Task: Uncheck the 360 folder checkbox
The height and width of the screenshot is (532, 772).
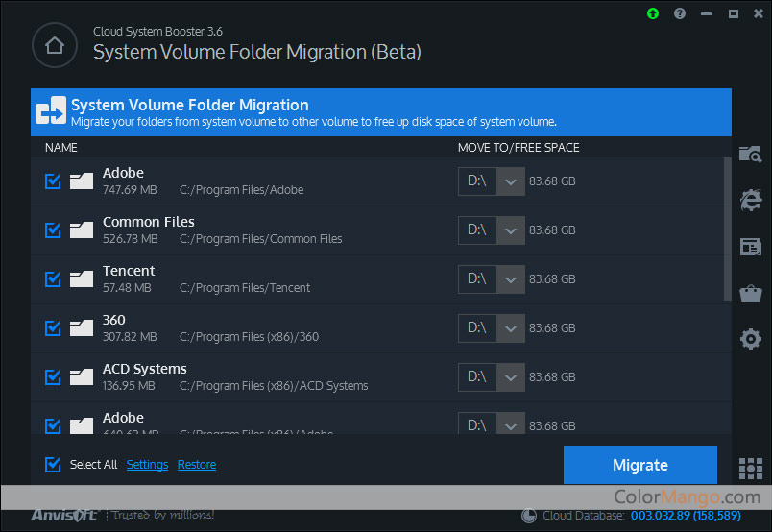Action: coord(53,328)
